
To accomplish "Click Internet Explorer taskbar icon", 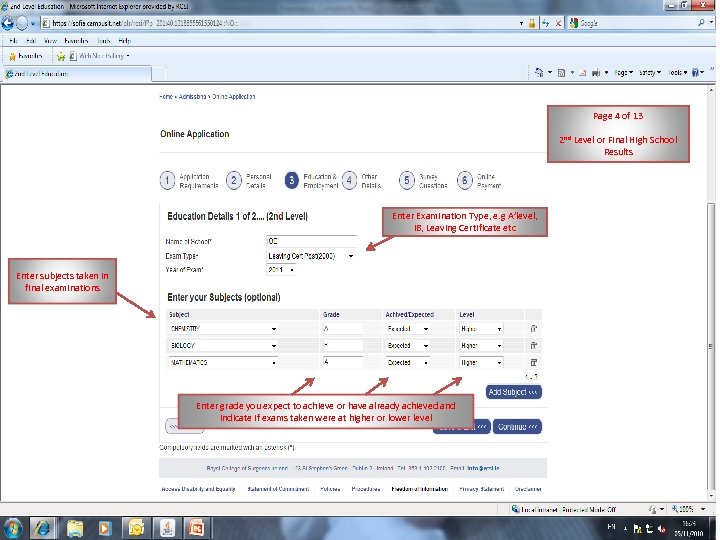I will coord(43,528).
